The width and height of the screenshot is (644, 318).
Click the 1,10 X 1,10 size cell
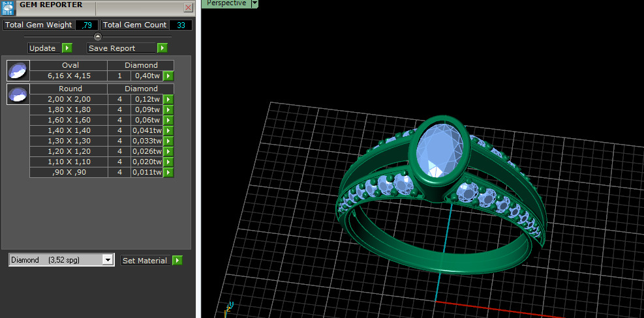pos(69,162)
